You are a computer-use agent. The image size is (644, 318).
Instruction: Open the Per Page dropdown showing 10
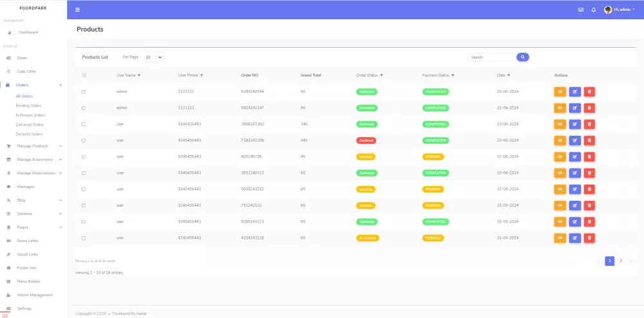154,57
